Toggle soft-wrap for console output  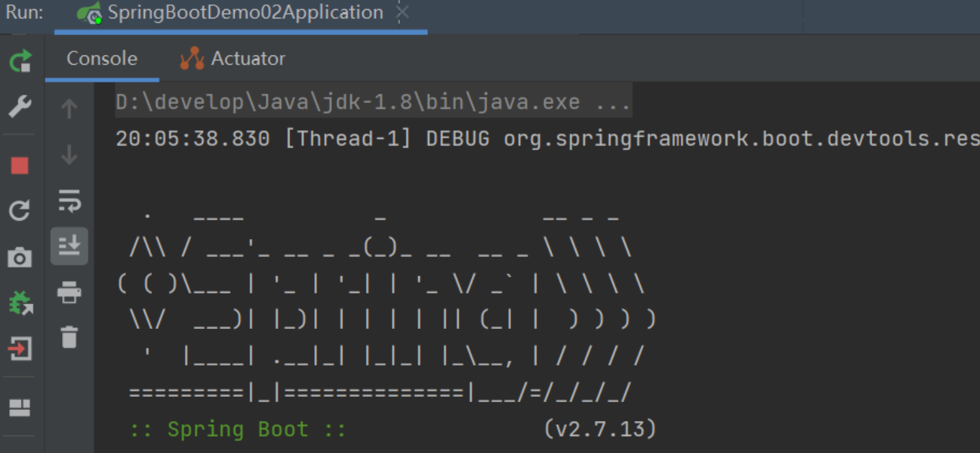click(69, 201)
